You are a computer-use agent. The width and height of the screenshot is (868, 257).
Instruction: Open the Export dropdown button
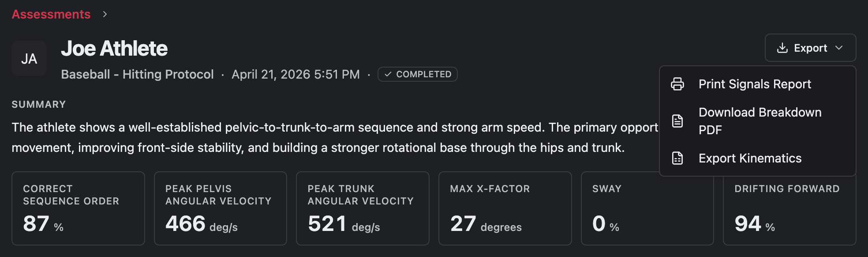(811, 48)
